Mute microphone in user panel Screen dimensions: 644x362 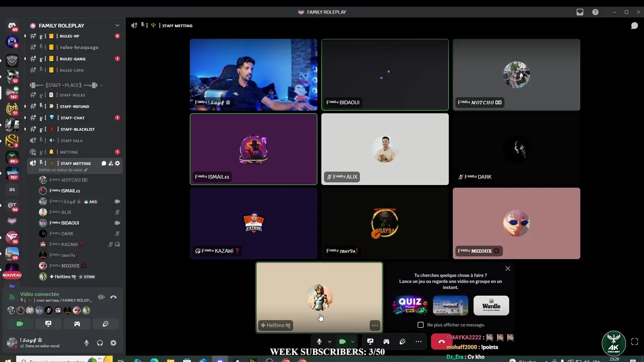[x=87, y=343]
